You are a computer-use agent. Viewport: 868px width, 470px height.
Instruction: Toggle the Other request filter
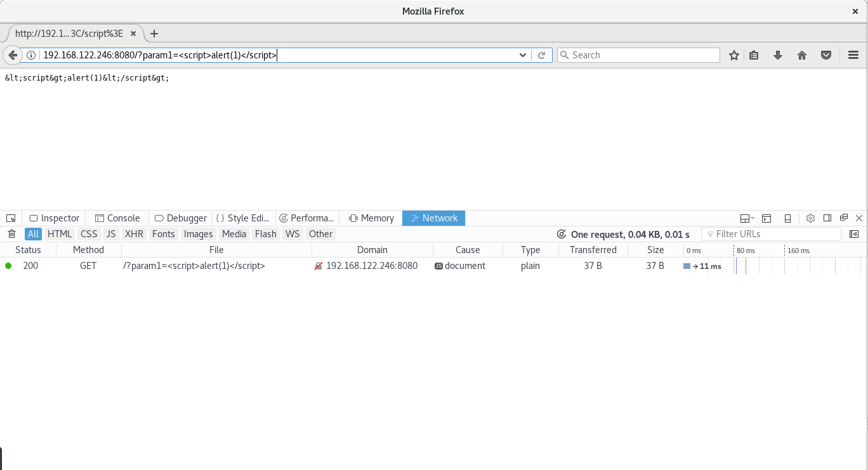[321, 234]
